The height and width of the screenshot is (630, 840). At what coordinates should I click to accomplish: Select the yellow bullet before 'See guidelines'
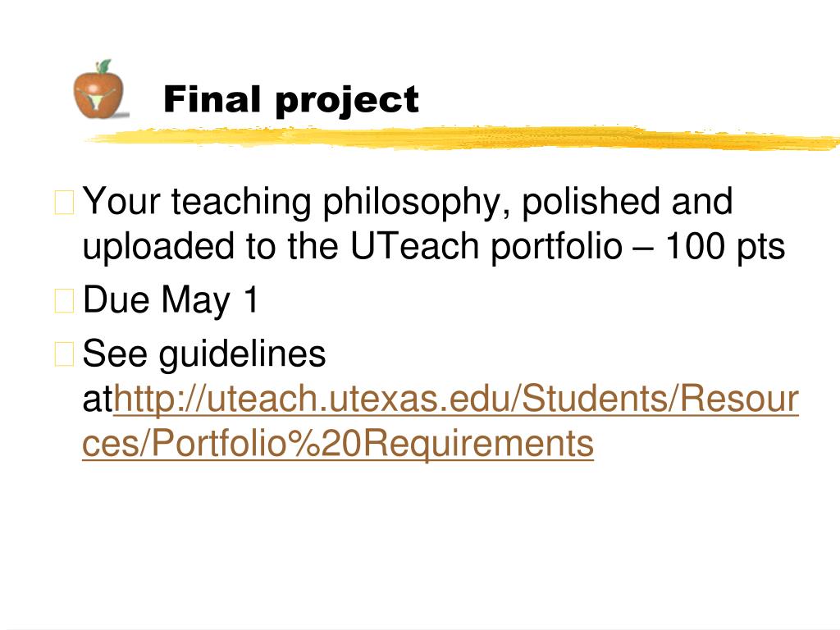(x=64, y=354)
